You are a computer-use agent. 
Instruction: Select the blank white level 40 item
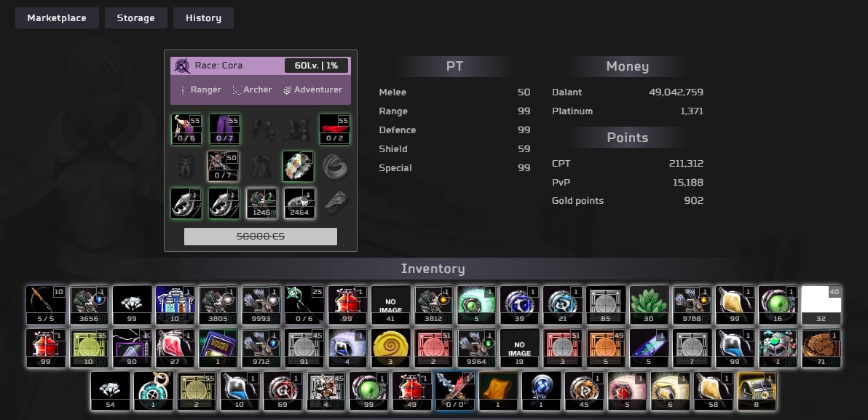click(821, 304)
